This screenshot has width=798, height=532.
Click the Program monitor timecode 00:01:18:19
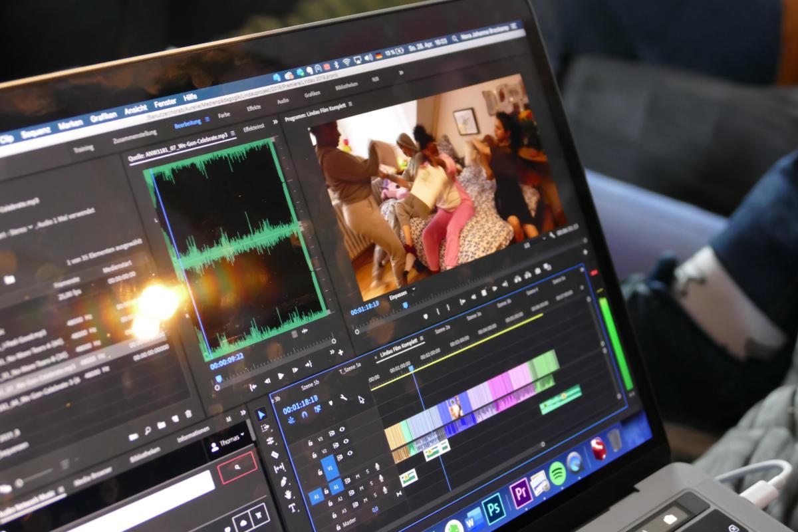pos(364,309)
